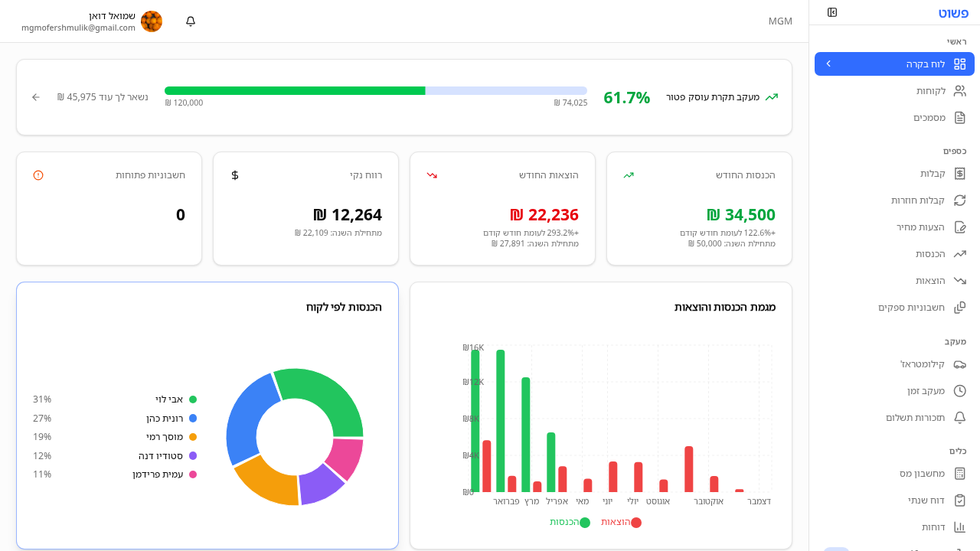Expand the לוח בקרה chevron in sidebar
Viewport: 980px width, 551px height.
coord(828,64)
